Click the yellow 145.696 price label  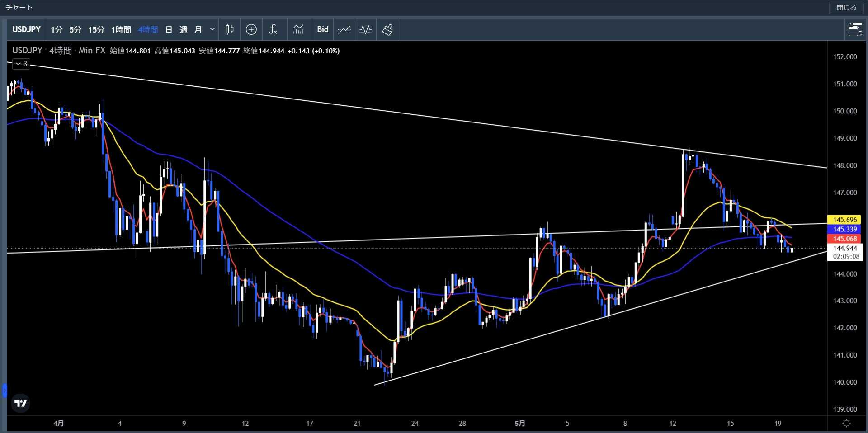click(x=845, y=220)
